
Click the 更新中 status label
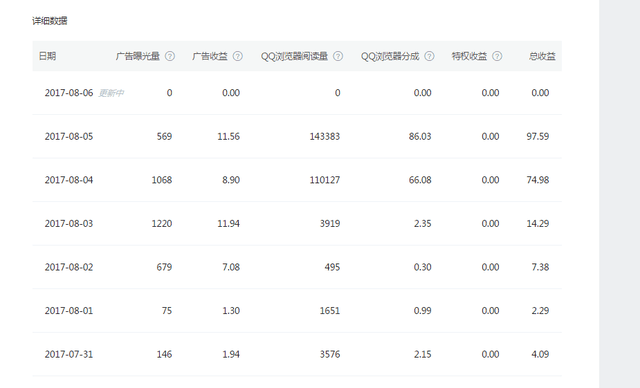pyautogui.click(x=111, y=93)
